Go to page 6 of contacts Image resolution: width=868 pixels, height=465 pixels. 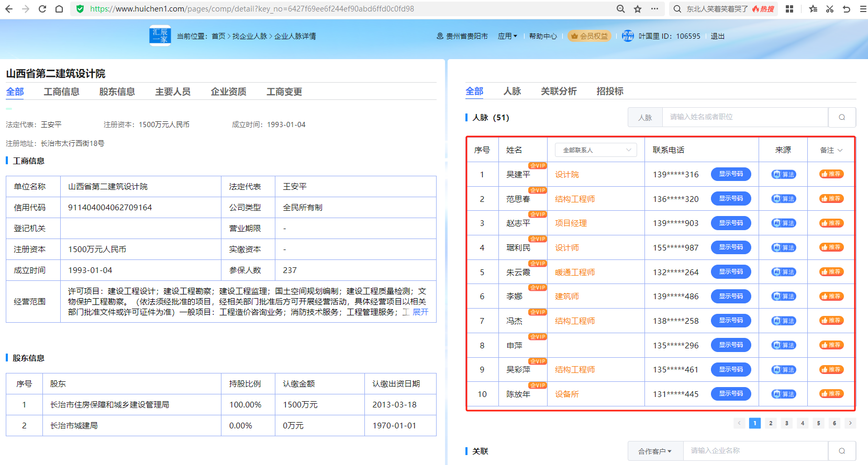[x=834, y=423]
